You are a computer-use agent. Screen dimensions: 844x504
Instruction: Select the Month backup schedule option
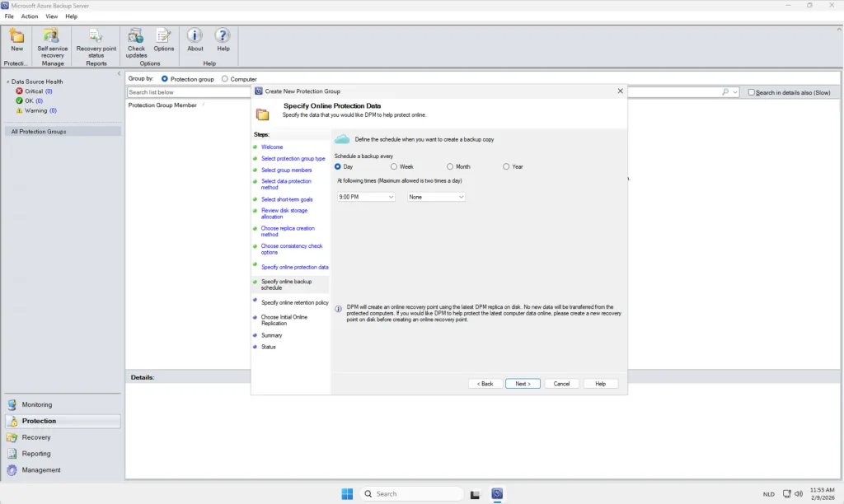click(450, 166)
